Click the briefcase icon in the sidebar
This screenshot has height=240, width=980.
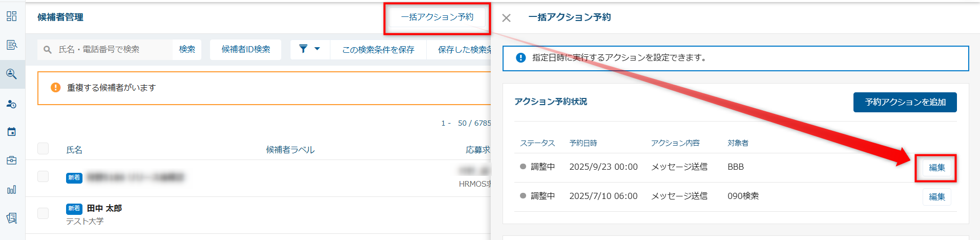pos(11,161)
